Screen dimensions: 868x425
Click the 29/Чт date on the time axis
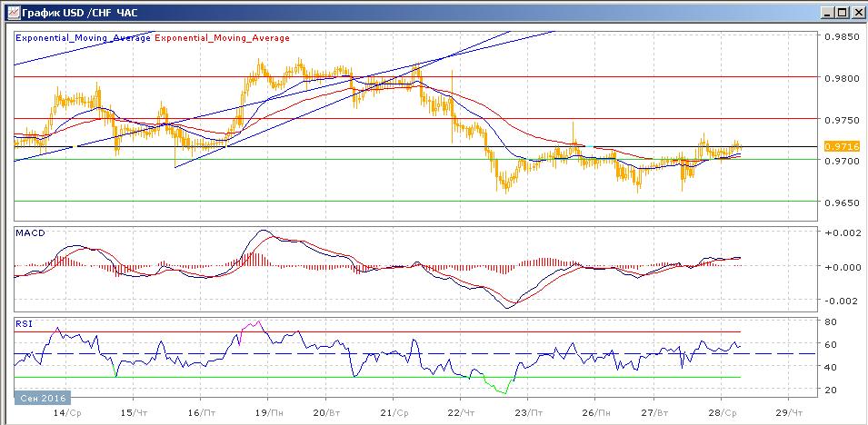click(x=787, y=411)
